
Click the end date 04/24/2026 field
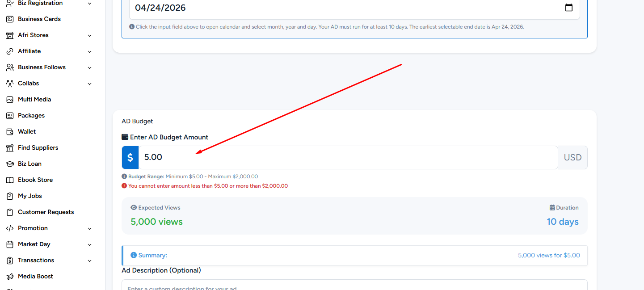click(x=344, y=8)
